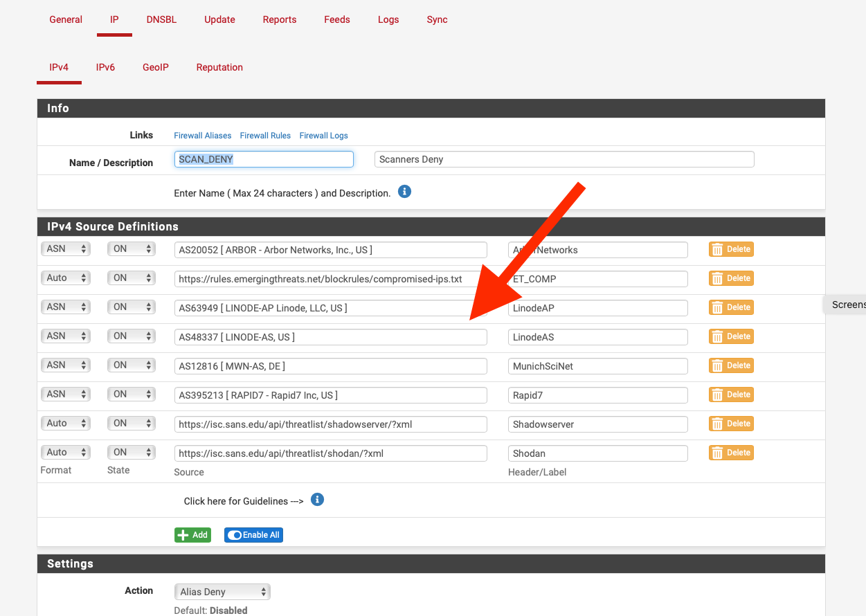
Task: Click the info icon beside Name and Description help
Action: click(x=405, y=192)
